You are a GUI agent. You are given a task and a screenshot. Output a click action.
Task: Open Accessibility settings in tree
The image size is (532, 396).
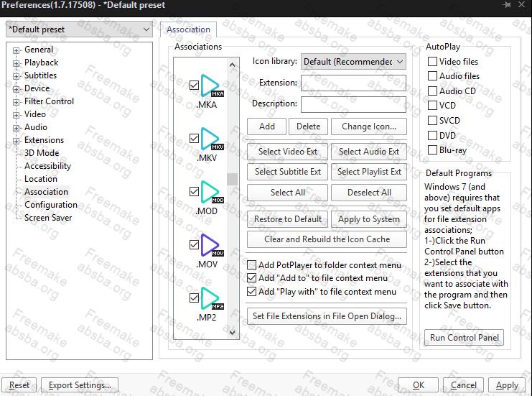pyautogui.click(x=48, y=166)
